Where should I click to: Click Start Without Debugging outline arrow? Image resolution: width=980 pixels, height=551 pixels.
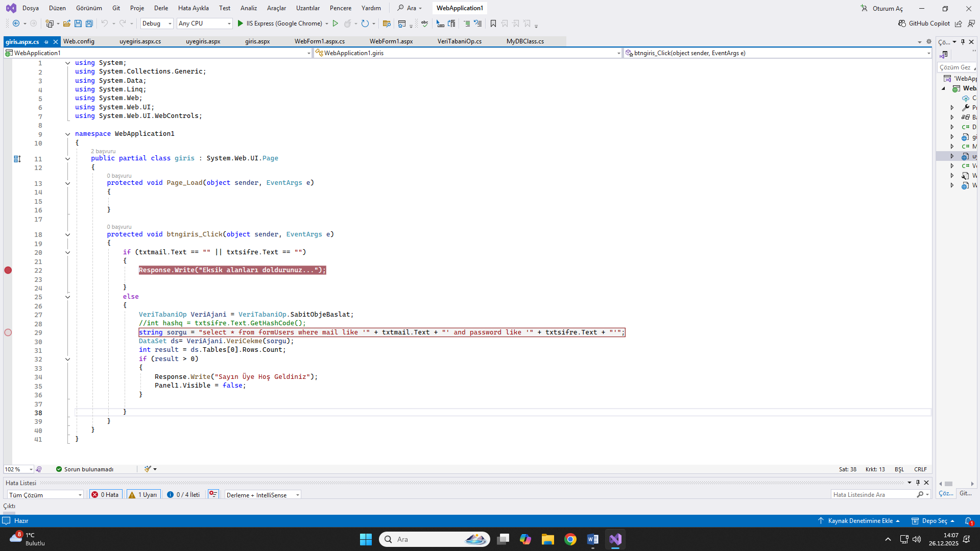coord(336,23)
